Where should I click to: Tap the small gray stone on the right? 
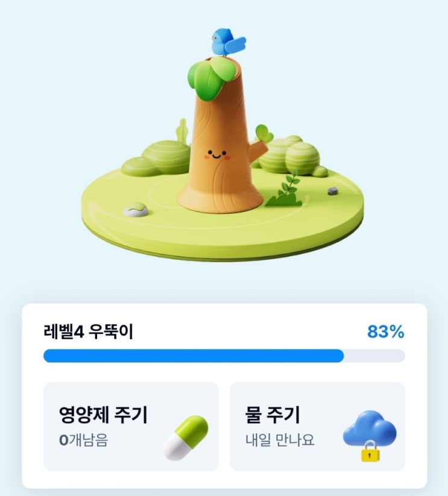click(x=332, y=191)
